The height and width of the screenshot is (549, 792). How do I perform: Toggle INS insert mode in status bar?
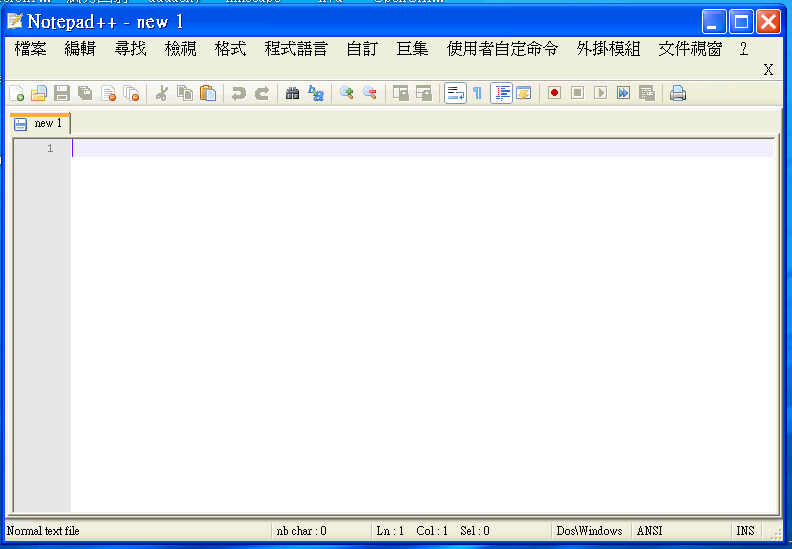pos(745,531)
